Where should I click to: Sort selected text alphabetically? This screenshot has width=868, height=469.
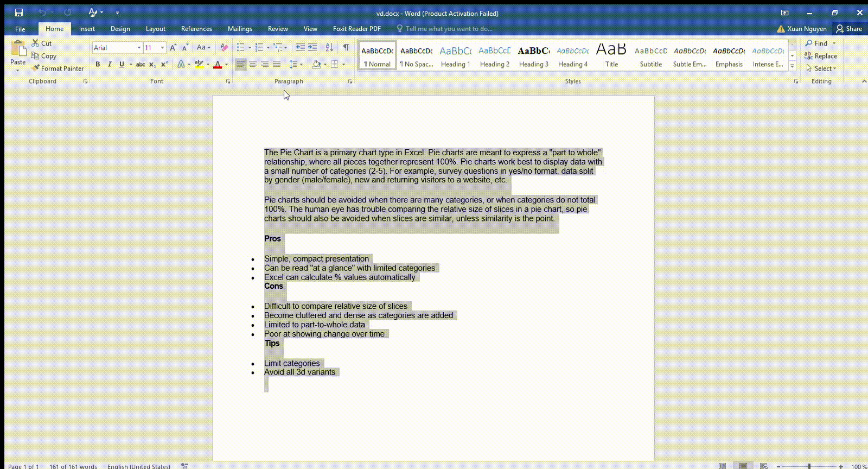click(329, 48)
